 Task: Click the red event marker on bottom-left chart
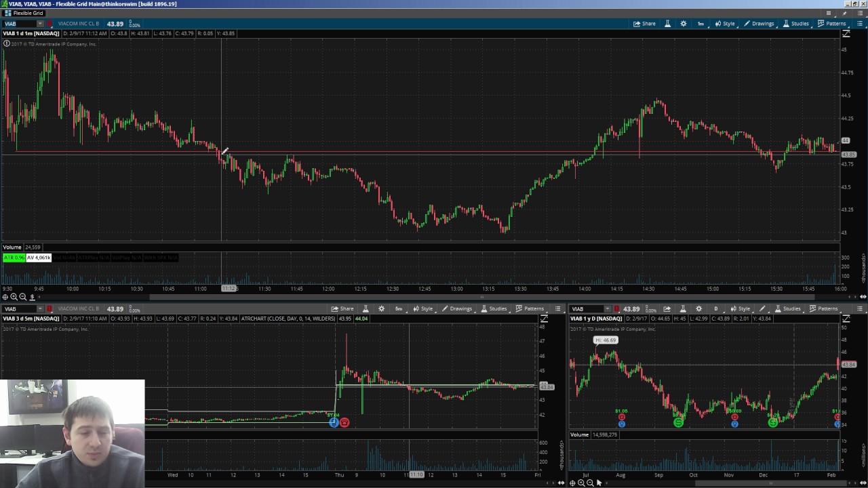344,422
